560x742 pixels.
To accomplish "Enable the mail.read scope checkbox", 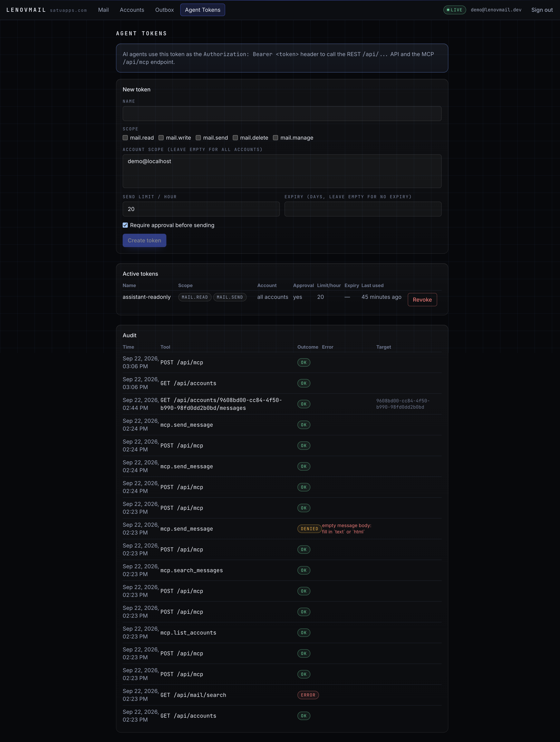I will 125,137.
